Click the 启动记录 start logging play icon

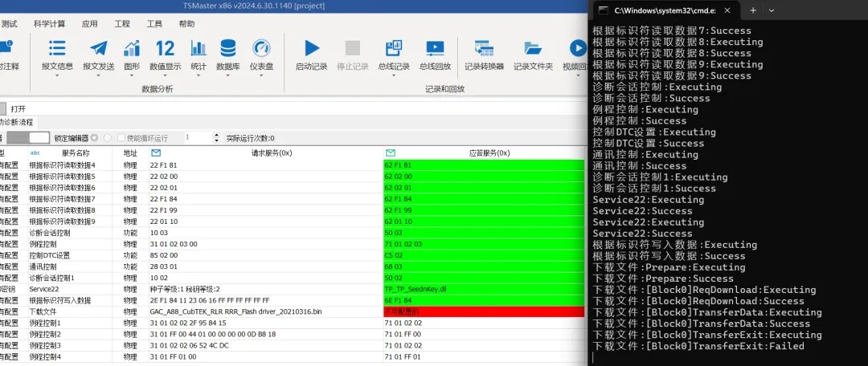(x=312, y=49)
